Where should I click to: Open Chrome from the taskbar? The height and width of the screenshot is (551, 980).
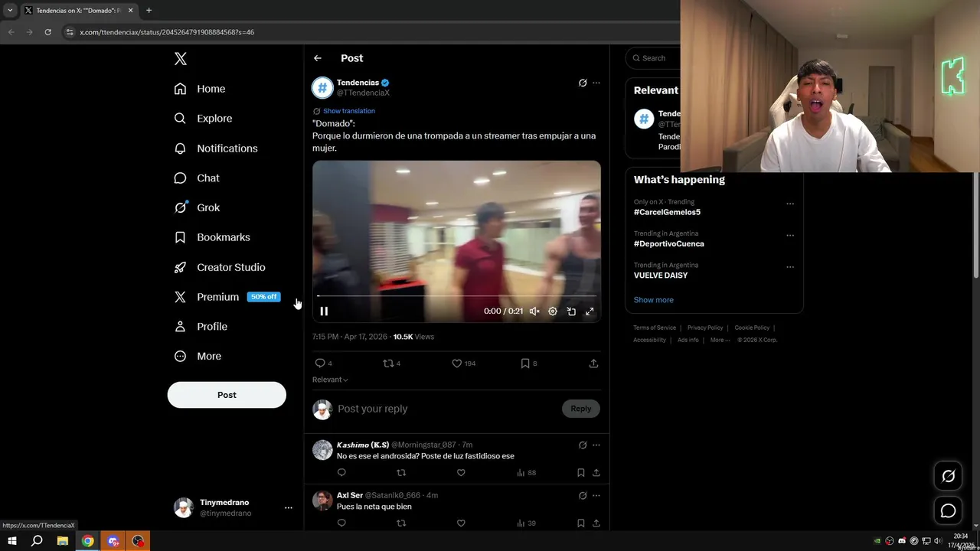(x=88, y=541)
